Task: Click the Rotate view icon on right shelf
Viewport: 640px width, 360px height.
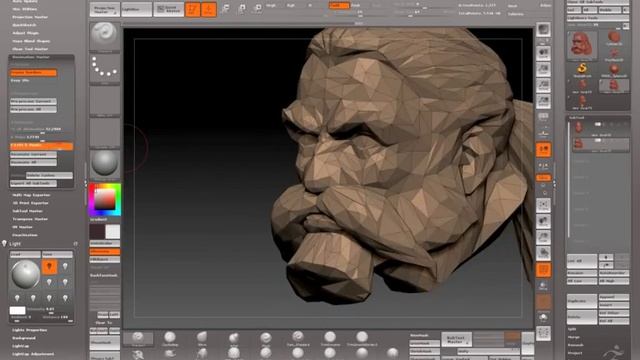Action: pyautogui.click(x=543, y=253)
